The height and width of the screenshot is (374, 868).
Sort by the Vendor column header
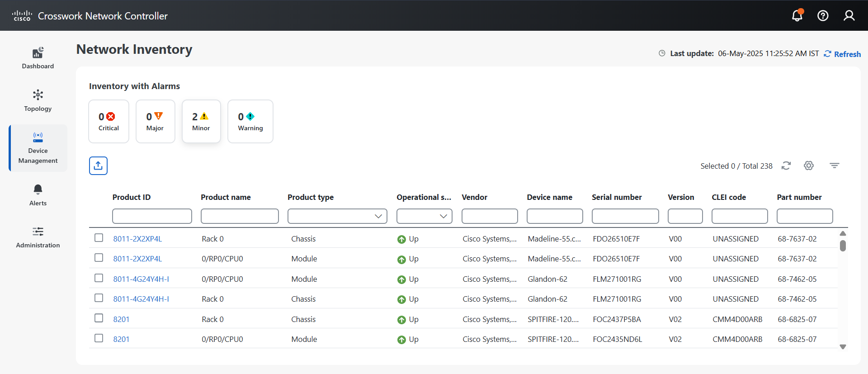[474, 197]
